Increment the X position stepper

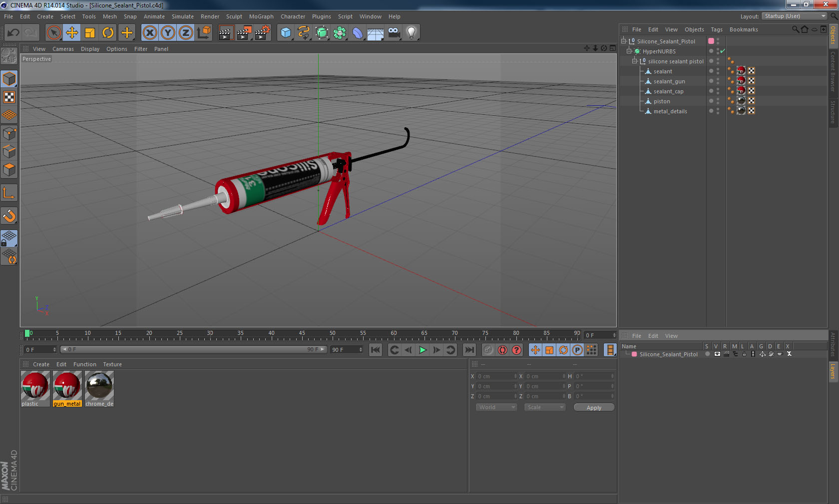click(x=515, y=375)
